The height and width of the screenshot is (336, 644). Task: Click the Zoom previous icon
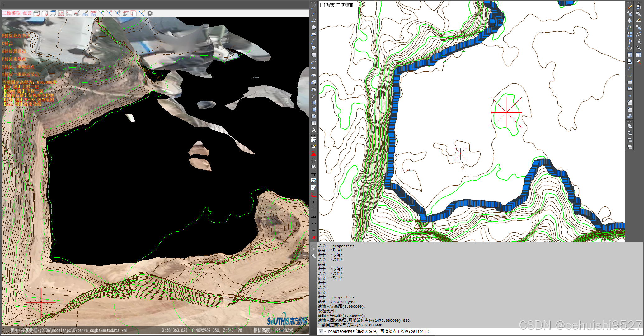pos(638,48)
